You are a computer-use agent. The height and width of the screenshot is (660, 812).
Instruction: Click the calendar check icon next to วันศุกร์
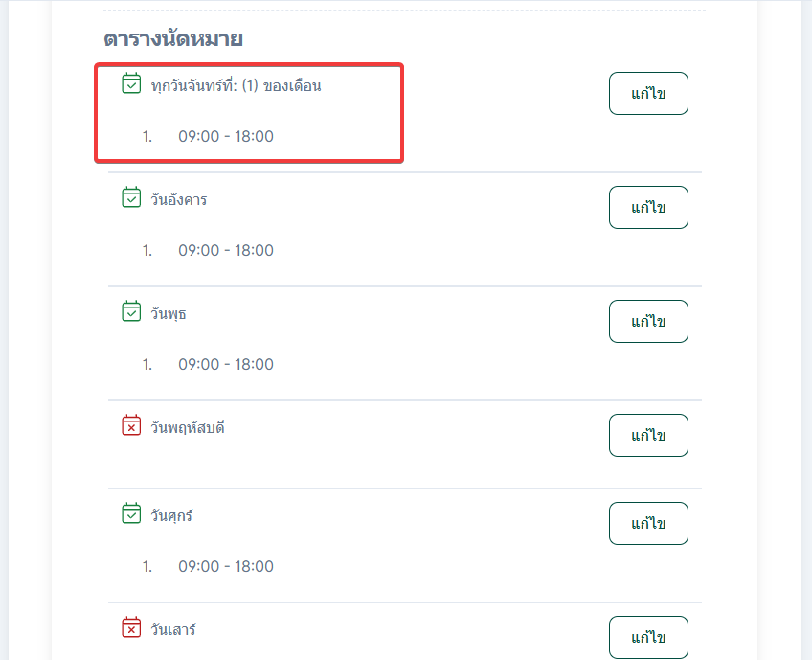click(x=132, y=514)
